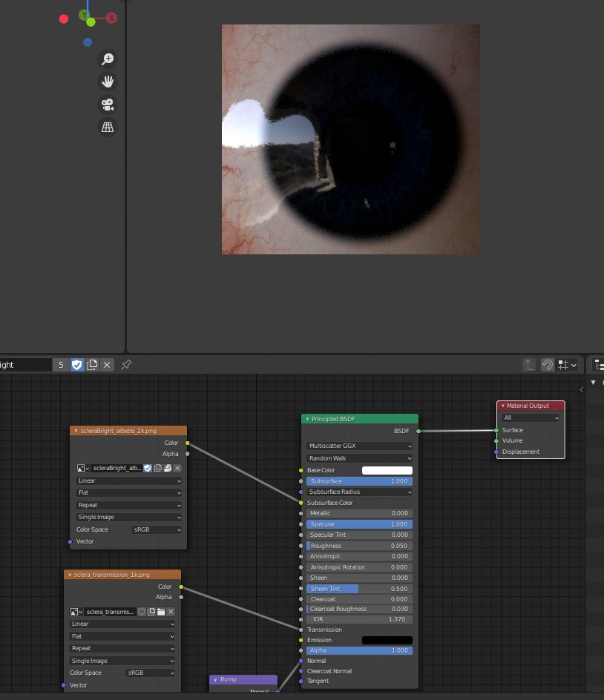Toggle fake user shield in material header

pyautogui.click(x=76, y=364)
